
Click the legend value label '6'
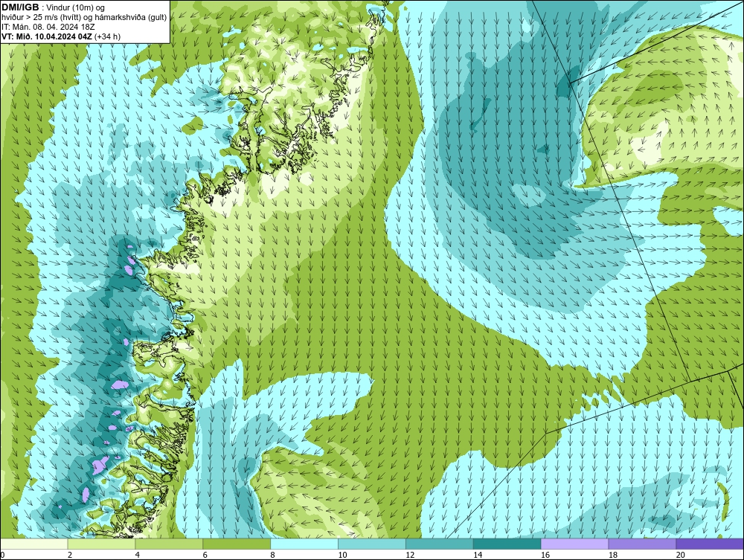click(205, 555)
